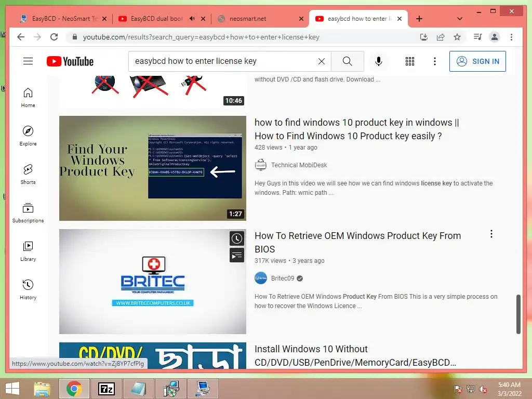Open Explore in the sidebar
Screen dimensions: 532x399
pos(28,136)
